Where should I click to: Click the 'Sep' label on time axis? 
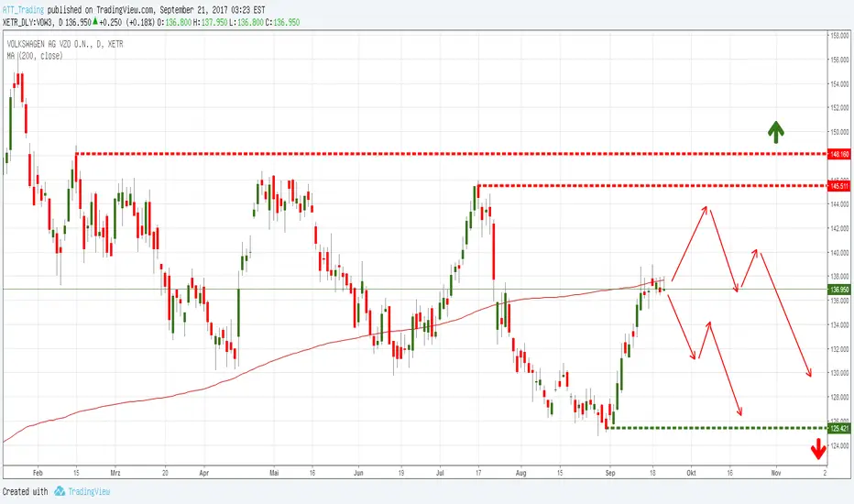(x=610, y=473)
